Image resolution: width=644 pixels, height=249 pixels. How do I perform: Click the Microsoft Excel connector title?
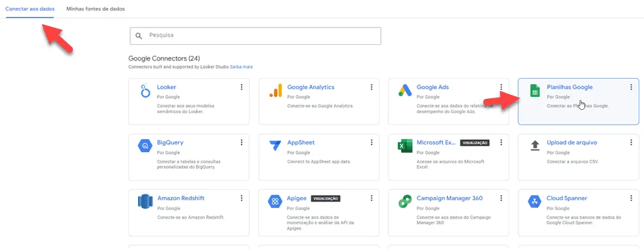(x=436, y=143)
